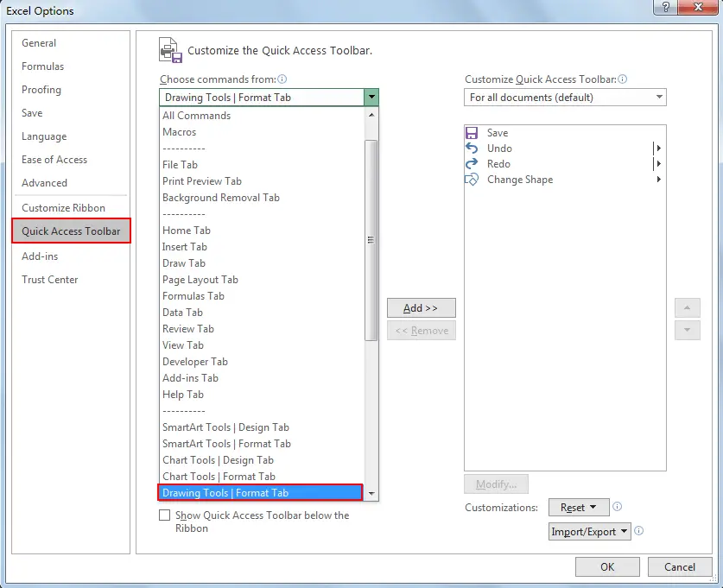Click the << Remove button
The height and width of the screenshot is (588, 723).
422,331
